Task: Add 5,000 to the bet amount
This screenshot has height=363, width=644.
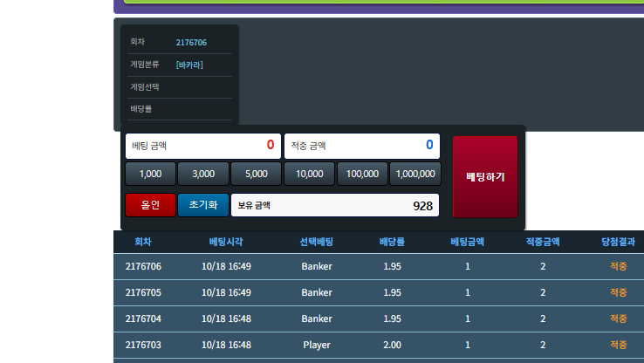Action: tap(257, 174)
